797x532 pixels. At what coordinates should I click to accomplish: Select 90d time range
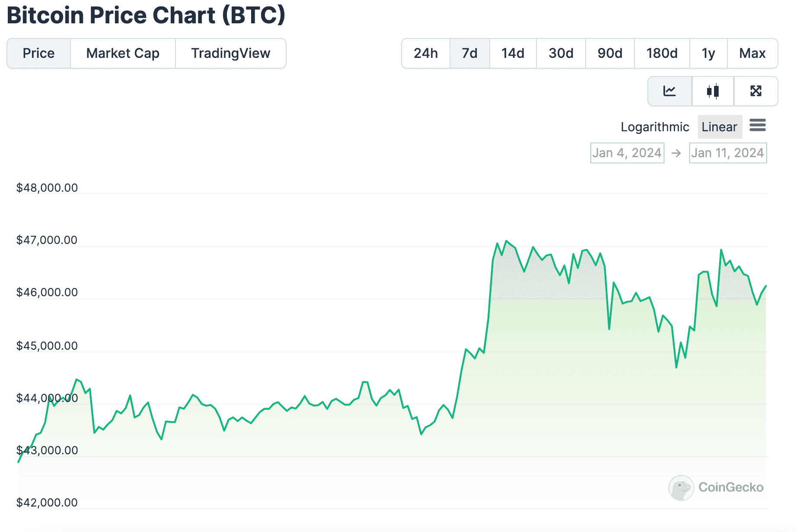[x=609, y=53]
